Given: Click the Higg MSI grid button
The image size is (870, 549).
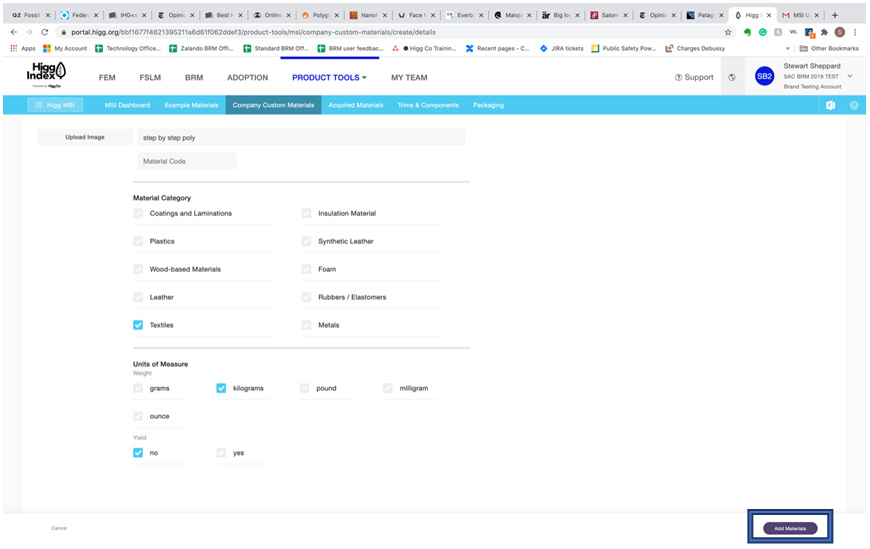Looking at the screenshot, I should tap(55, 105).
